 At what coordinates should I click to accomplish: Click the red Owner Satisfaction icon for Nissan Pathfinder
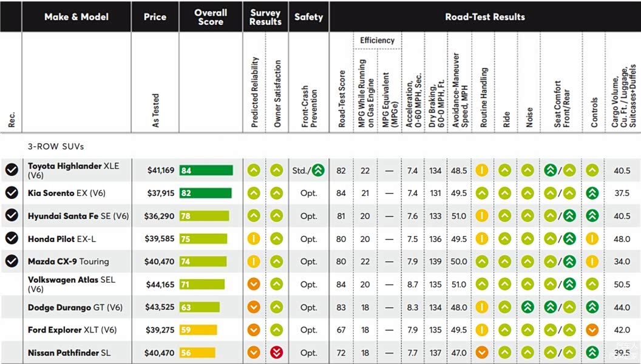tap(277, 352)
